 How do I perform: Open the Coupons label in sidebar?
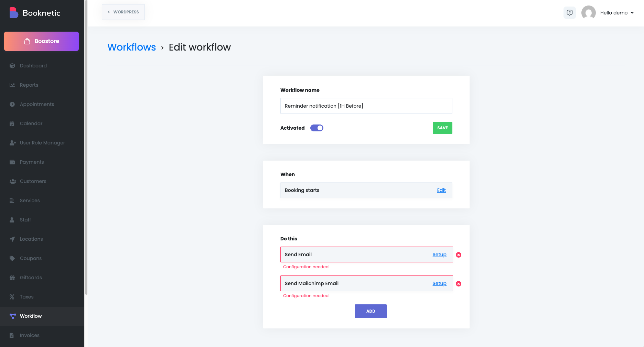pos(31,258)
